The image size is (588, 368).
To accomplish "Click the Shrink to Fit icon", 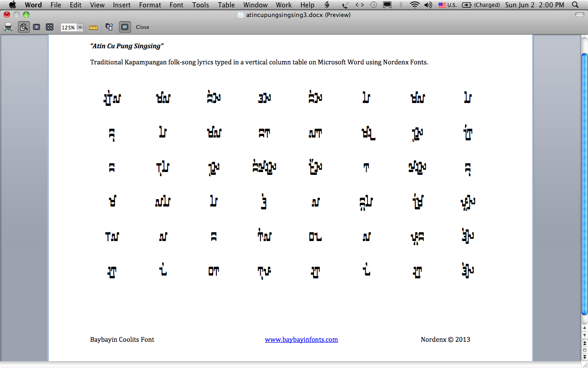I will pos(109,27).
